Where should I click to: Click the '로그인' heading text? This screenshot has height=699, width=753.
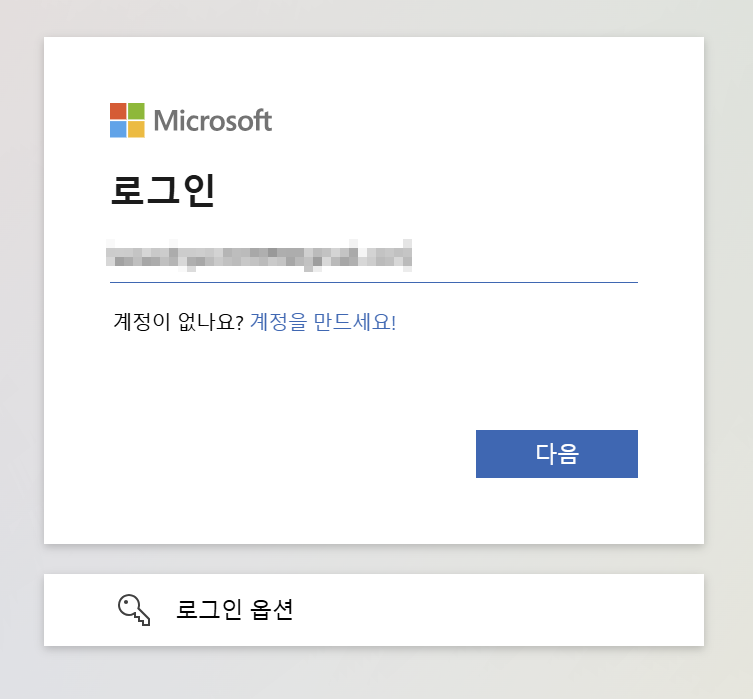tap(162, 191)
